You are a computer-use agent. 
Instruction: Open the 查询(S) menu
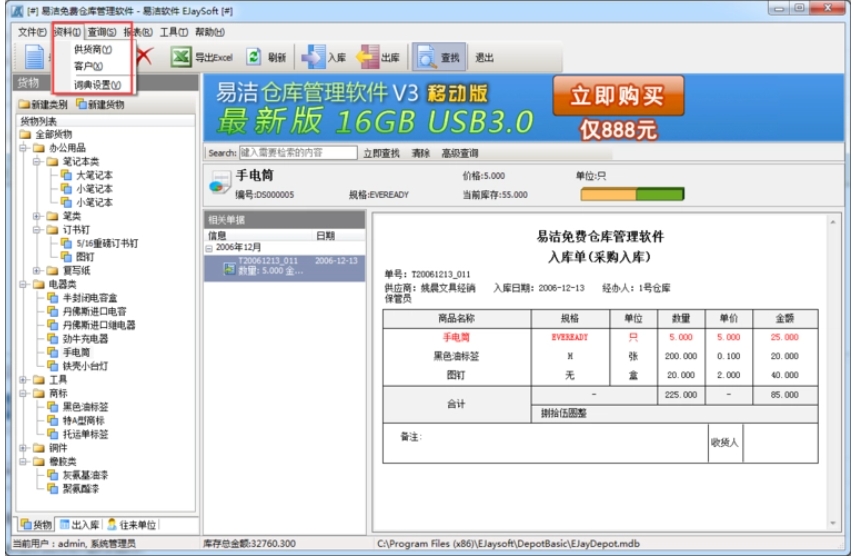pyautogui.click(x=102, y=32)
